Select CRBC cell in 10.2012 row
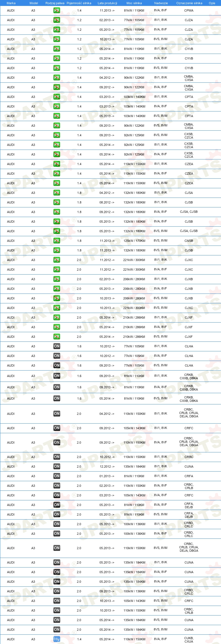 (x=189, y=457)
